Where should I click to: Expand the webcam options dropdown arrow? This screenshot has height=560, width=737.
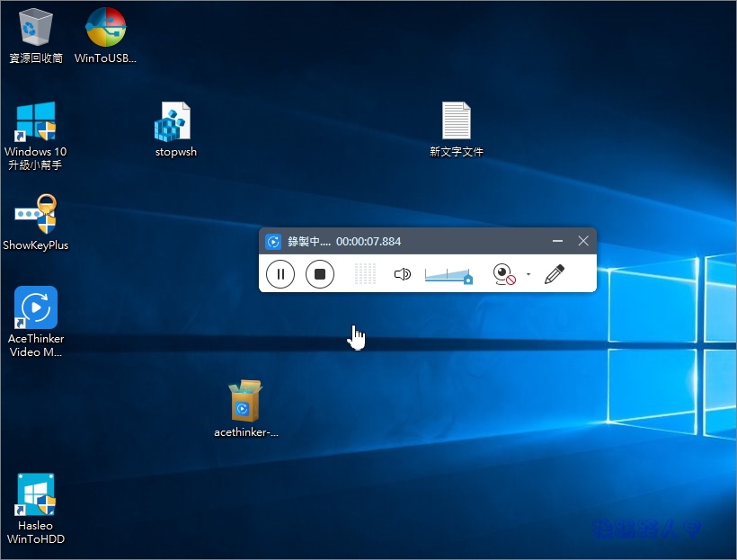pyautogui.click(x=528, y=274)
